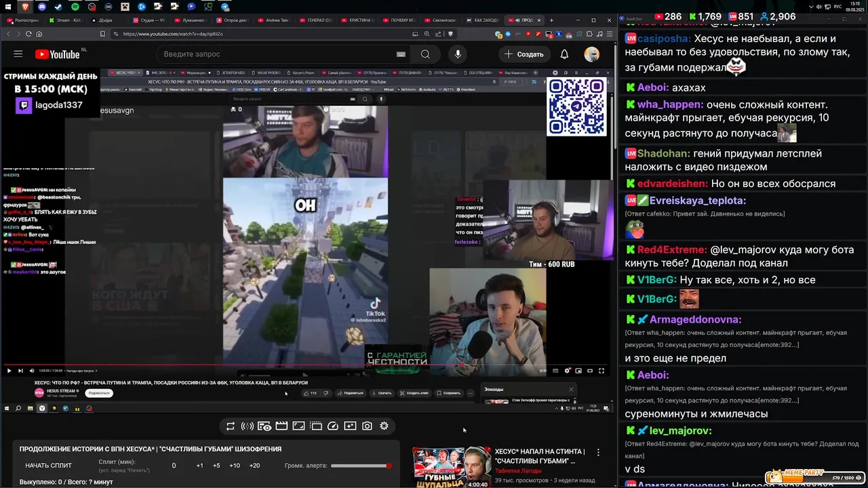The image size is (868, 488).
Task: Switch to the 'КРИСТИНА' browser tab
Action: pyautogui.click(x=359, y=20)
